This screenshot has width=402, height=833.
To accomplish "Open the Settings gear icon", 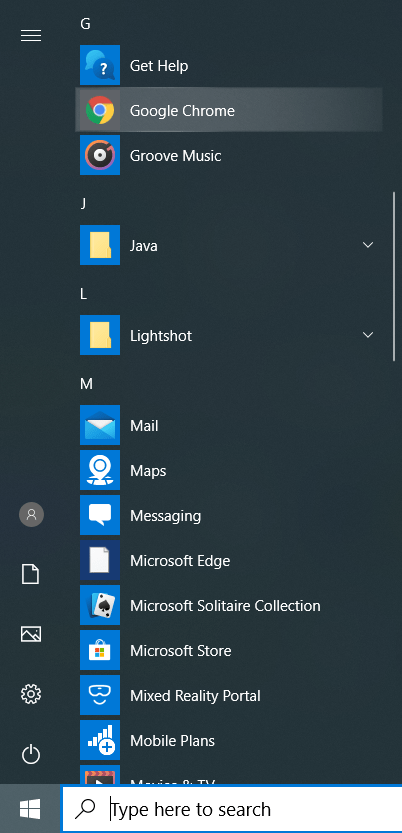I will click(x=31, y=694).
